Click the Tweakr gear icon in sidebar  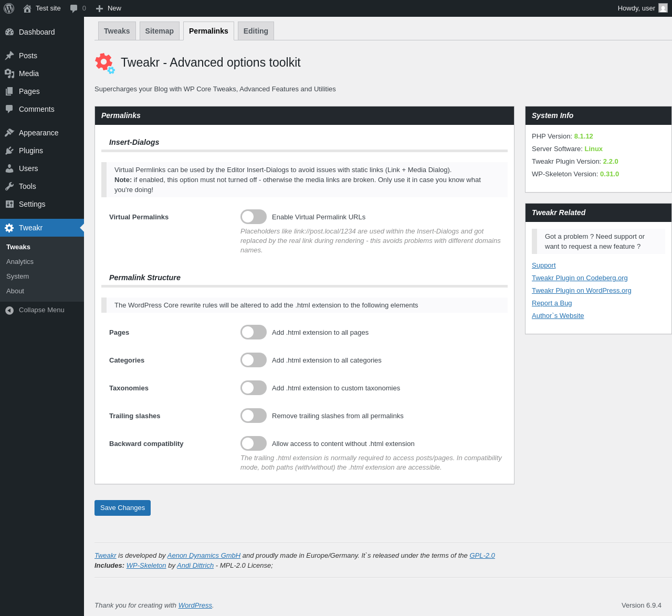pyautogui.click(x=9, y=228)
